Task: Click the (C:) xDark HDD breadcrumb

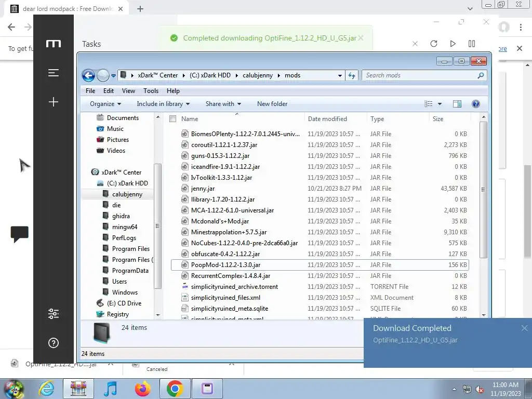Action: (210, 75)
